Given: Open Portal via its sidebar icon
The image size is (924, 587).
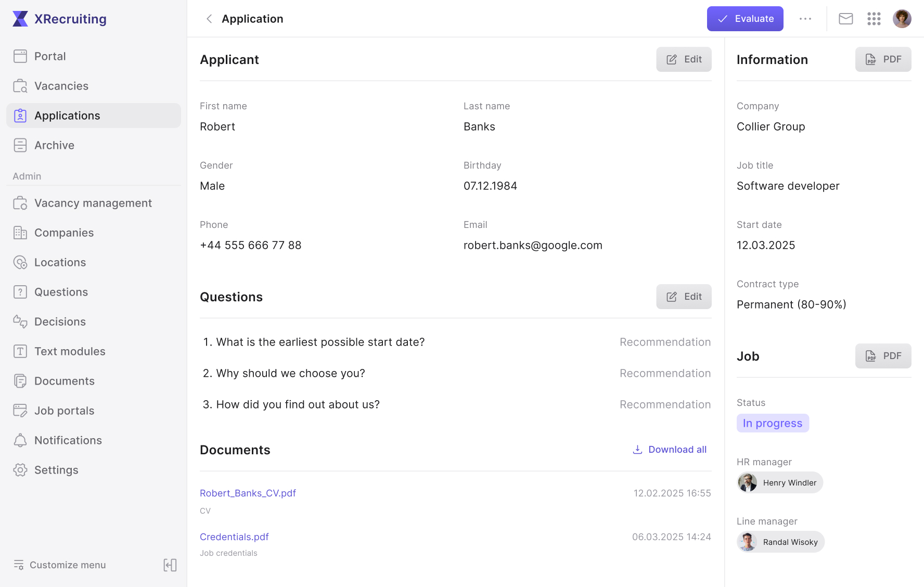Looking at the screenshot, I should (x=20, y=56).
